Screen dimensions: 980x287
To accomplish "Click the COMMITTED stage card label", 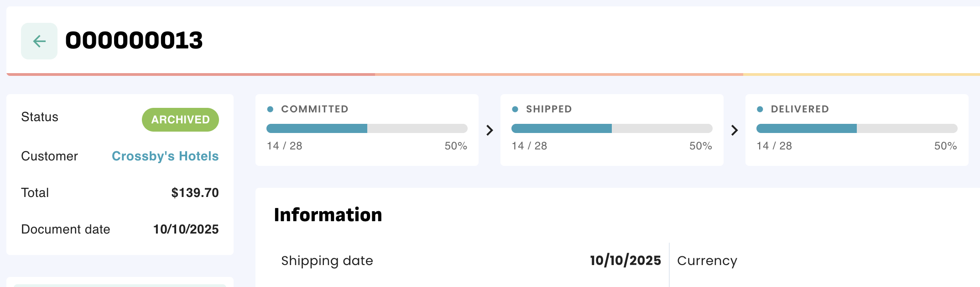I will [315, 109].
